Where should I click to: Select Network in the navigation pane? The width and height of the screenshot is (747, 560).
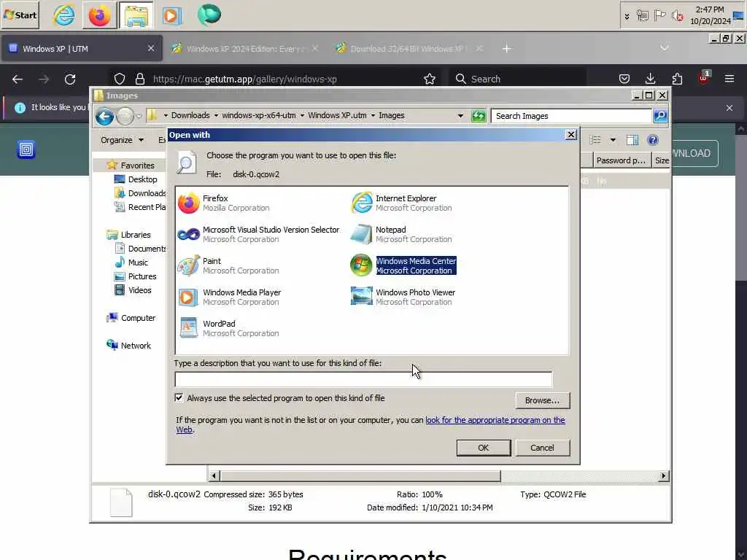[128, 345]
